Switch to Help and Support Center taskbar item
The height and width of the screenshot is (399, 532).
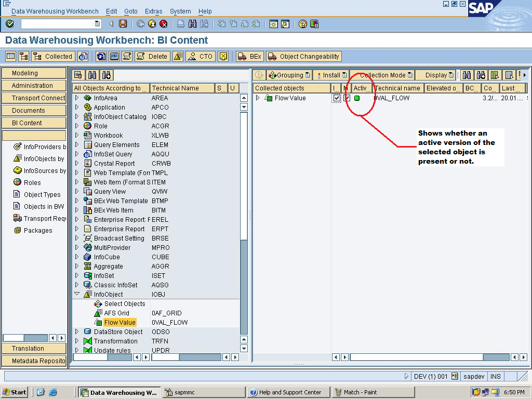pyautogui.click(x=289, y=392)
